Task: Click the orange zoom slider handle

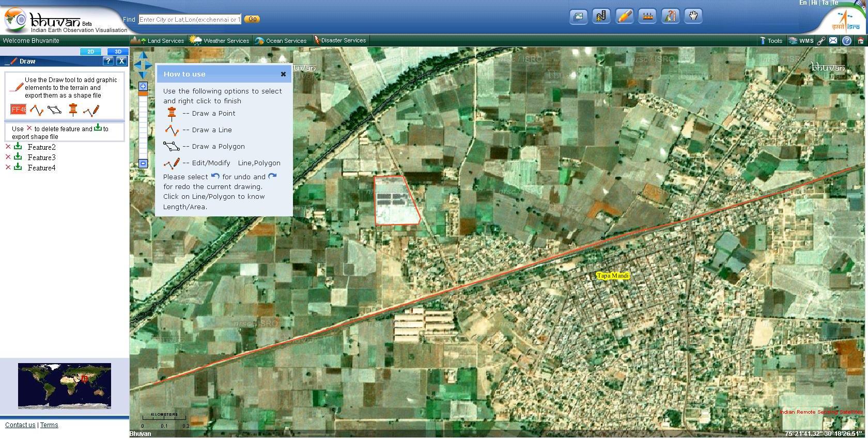Action: (x=143, y=93)
